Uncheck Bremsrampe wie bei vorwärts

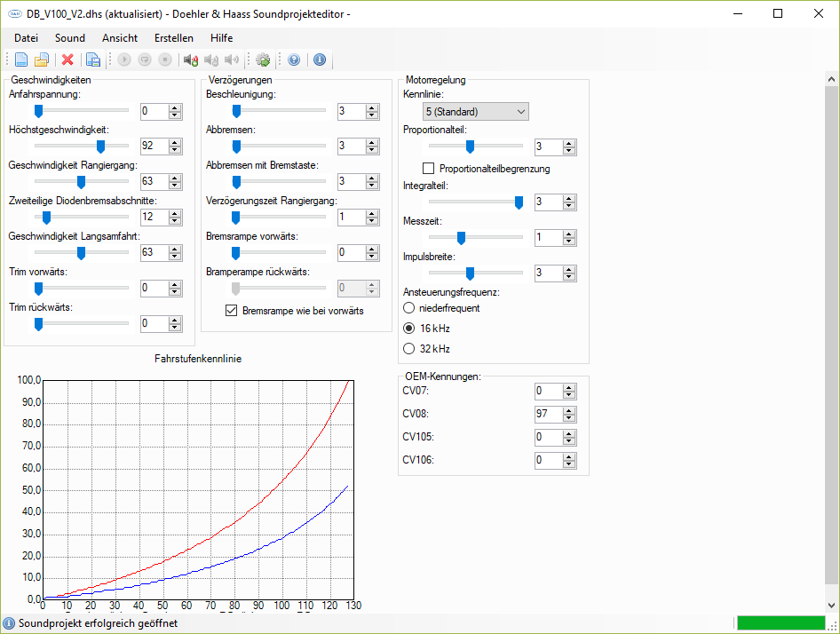[232, 310]
